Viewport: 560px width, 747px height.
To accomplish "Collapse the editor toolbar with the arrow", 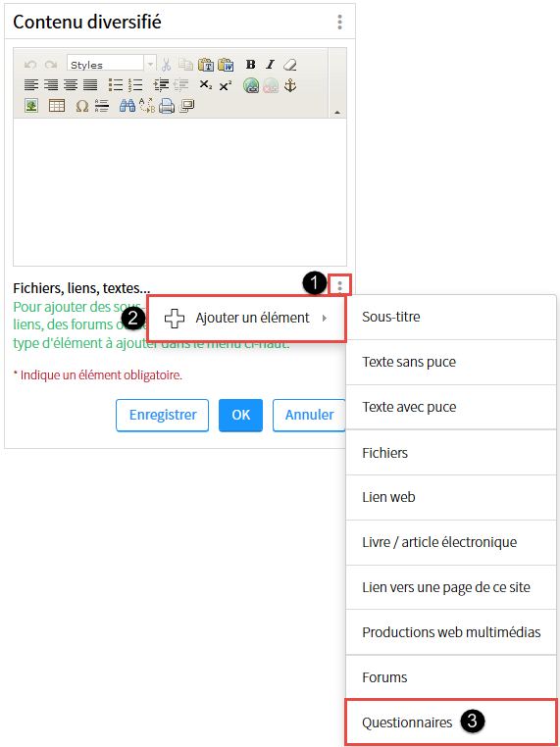I will click(x=337, y=113).
